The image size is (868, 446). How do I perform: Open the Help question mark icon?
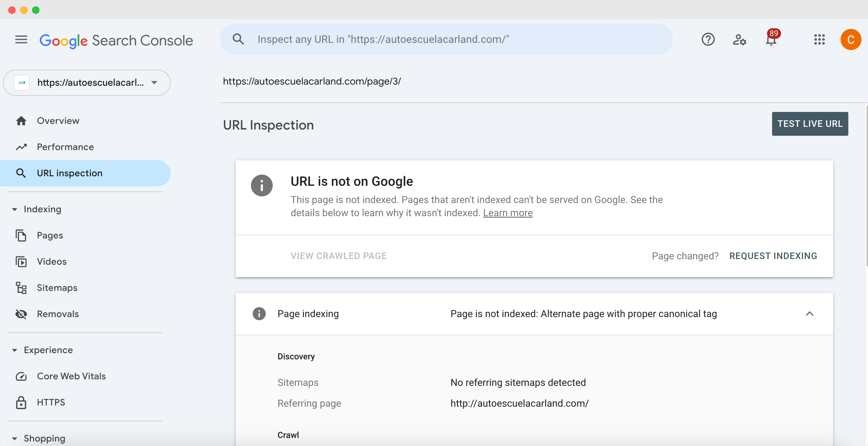pyautogui.click(x=708, y=39)
